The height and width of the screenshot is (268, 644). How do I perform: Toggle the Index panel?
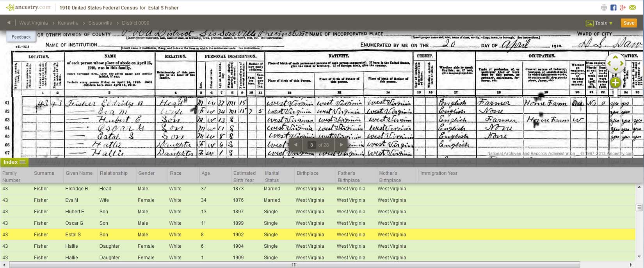(x=14, y=162)
